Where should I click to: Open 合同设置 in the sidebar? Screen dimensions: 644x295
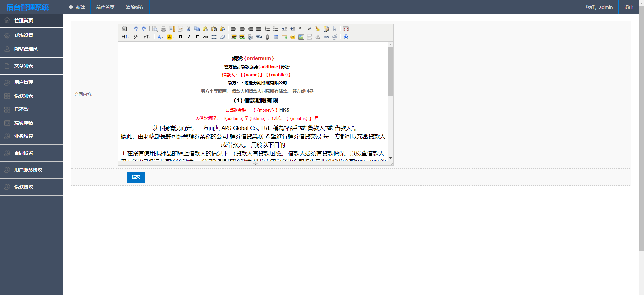point(23,153)
